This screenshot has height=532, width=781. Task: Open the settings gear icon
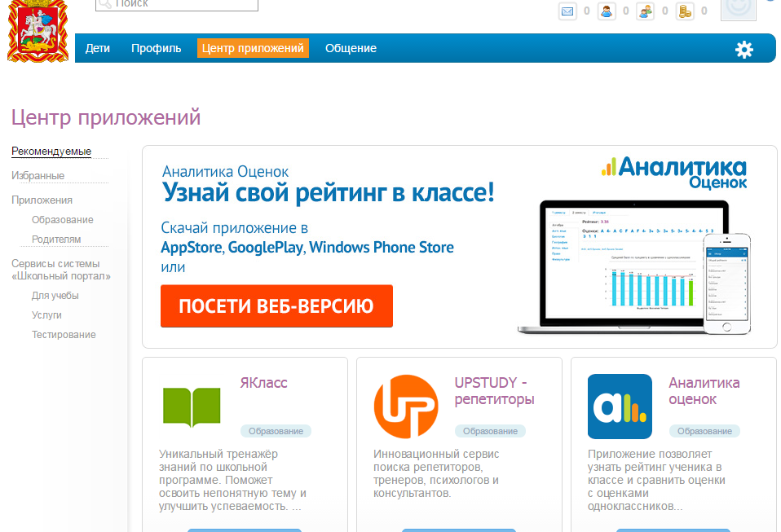click(744, 49)
